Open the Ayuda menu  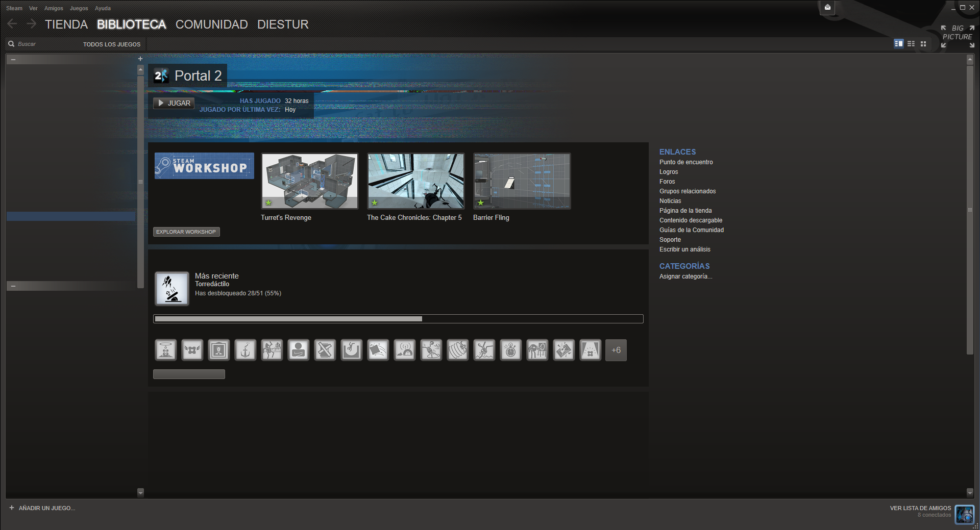tap(103, 8)
